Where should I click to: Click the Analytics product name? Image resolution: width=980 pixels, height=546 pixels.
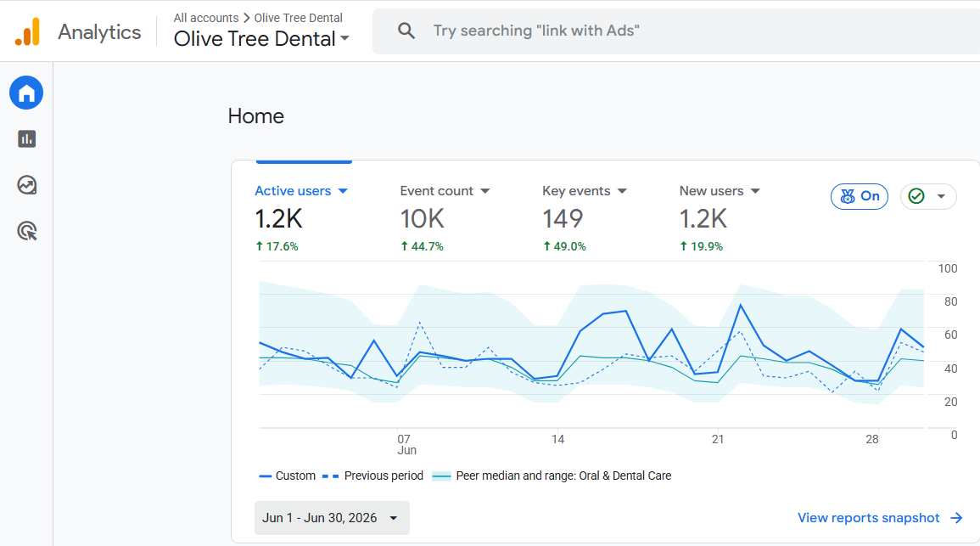pyautogui.click(x=99, y=32)
